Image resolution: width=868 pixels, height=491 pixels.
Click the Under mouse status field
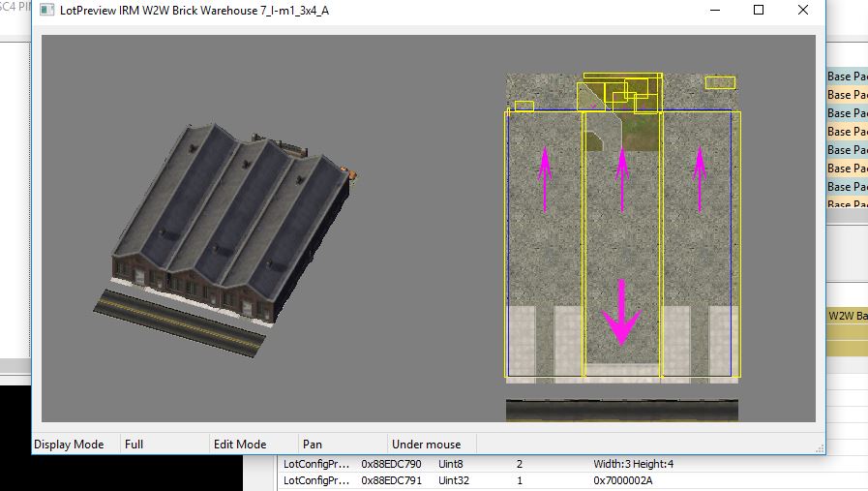point(426,445)
